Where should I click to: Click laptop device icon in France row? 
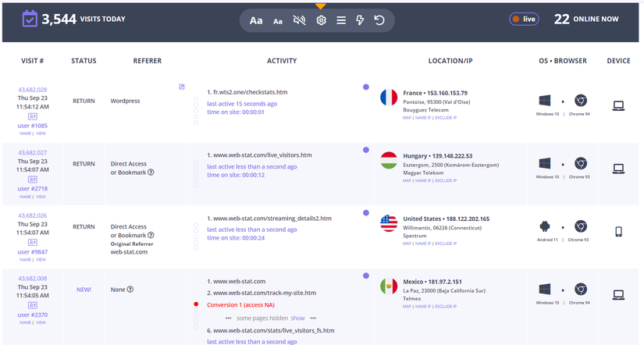[x=618, y=105]
